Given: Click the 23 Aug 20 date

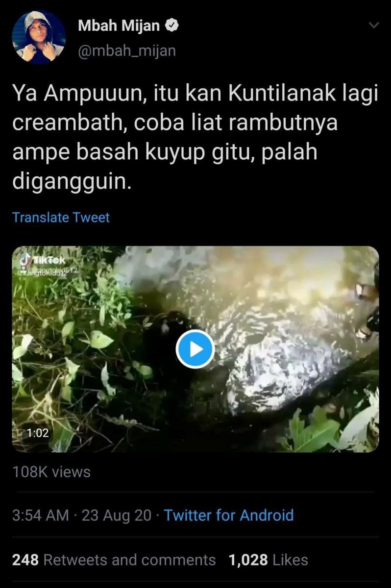Looking at the screenshot, I should click(117, 515).
